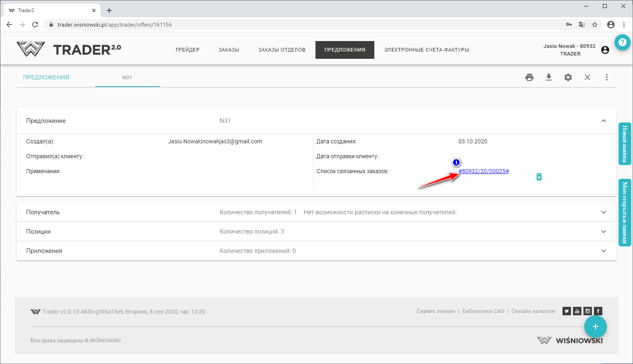Open linked order #80932/20/00025#
Viewport: 633px width, 364px height.
(484, 171)
